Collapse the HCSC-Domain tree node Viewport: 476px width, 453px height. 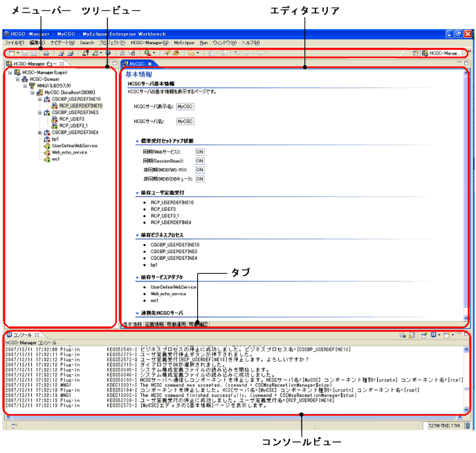[17, 80]
